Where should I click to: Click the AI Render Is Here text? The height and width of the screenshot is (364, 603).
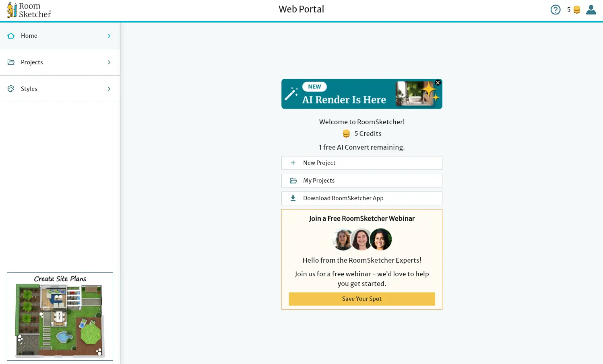click(x=344, y=100)
